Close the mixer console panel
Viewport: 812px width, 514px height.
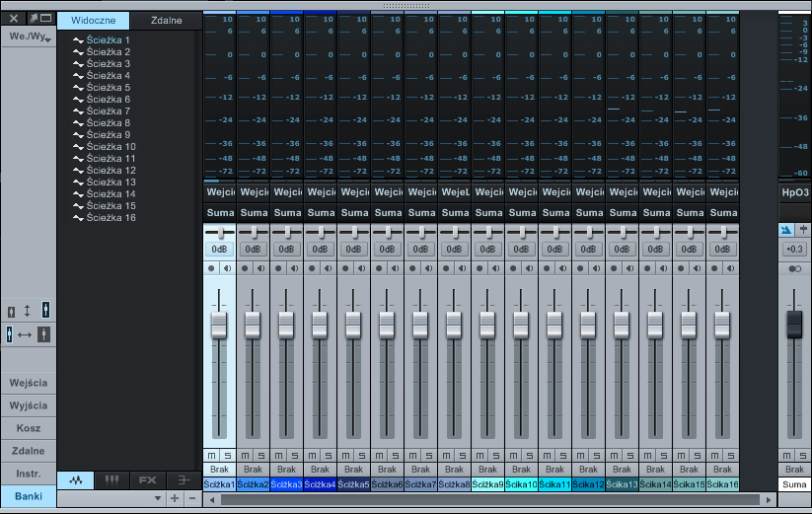(14, 18)
